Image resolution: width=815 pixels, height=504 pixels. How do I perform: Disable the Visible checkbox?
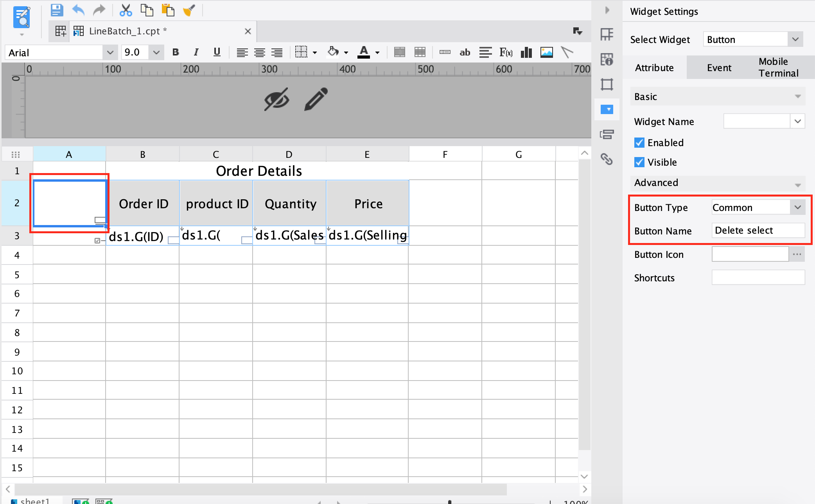639,162
